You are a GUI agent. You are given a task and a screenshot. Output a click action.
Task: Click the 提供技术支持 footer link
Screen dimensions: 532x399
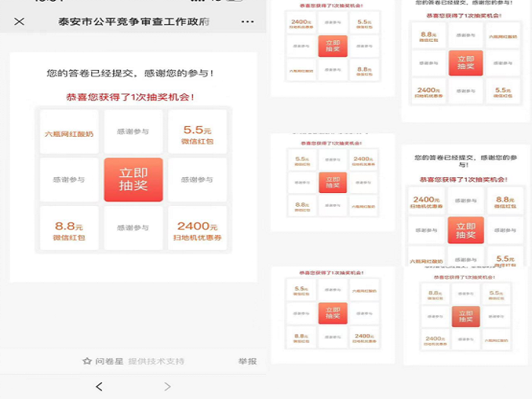click(156, 361)
